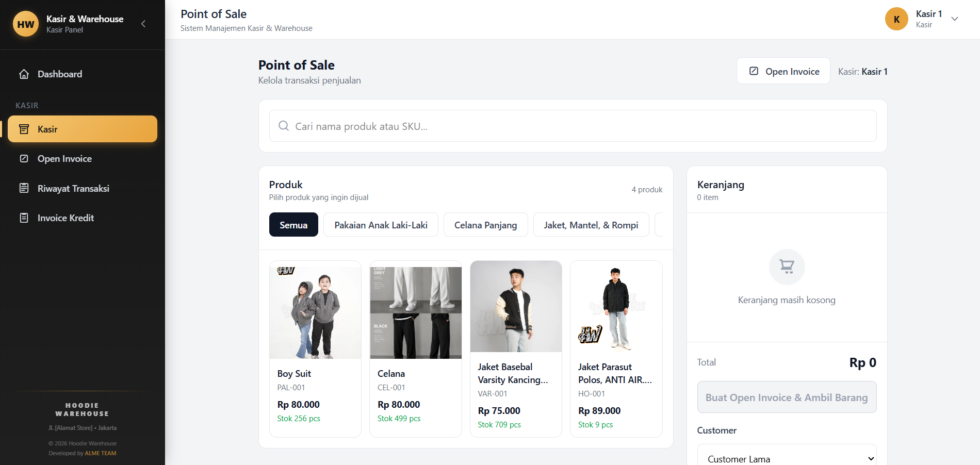
Task: Select the Jaket Parasut Polos product image
Action: click(616, 306)
